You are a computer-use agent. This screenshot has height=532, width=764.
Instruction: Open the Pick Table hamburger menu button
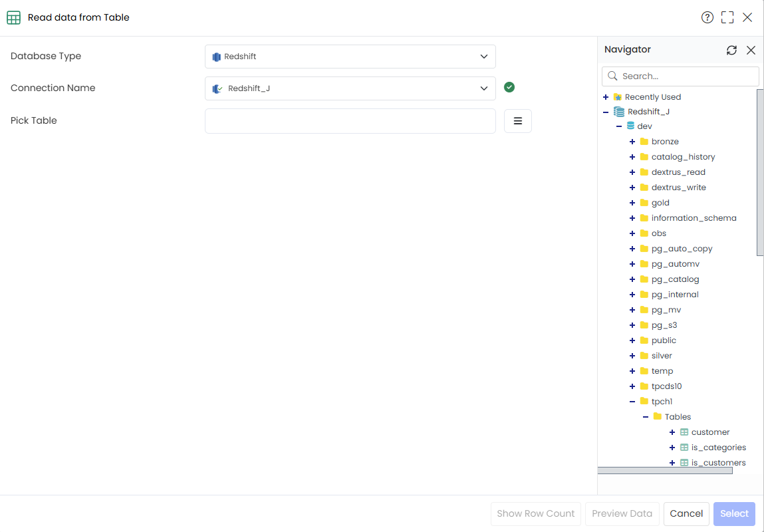click(x=517, y=121)
